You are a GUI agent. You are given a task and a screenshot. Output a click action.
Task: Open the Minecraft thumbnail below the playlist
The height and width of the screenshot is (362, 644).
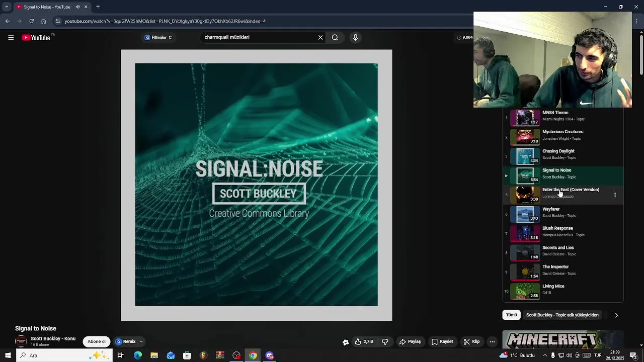coord(563,339)
